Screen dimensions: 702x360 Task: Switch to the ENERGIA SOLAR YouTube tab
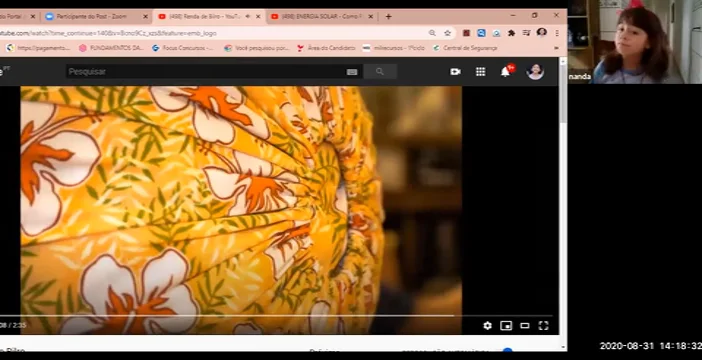[322, 17]
